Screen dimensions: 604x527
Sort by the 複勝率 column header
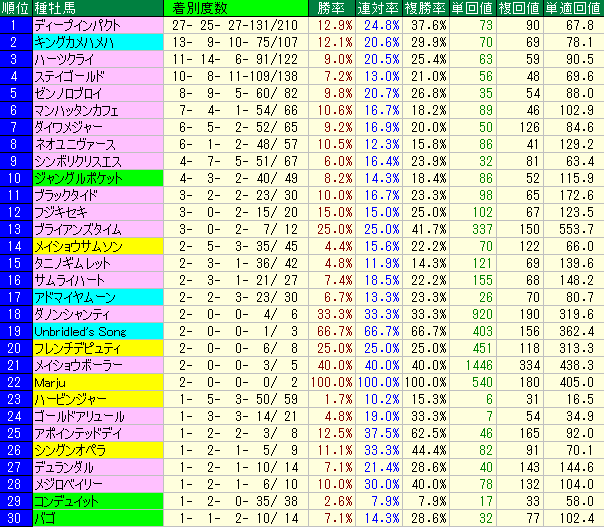[x=426, y=8]
